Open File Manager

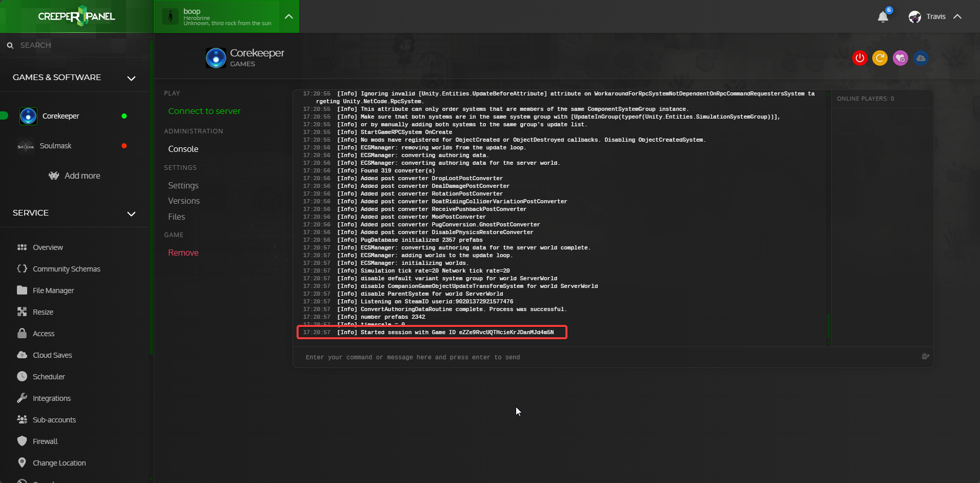(x=53, y=291)
